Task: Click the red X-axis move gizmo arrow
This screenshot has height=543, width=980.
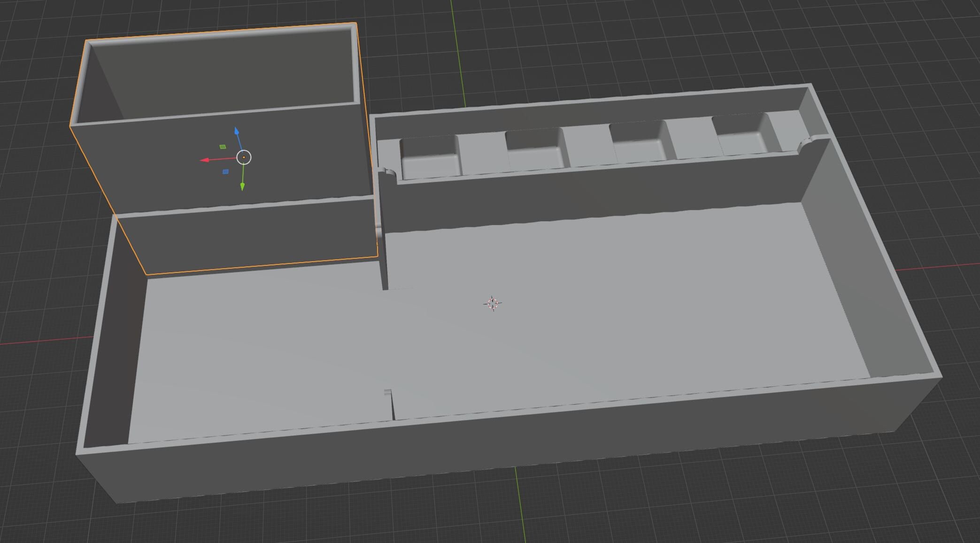Action: pyautogui.click(x=205, y=160)
